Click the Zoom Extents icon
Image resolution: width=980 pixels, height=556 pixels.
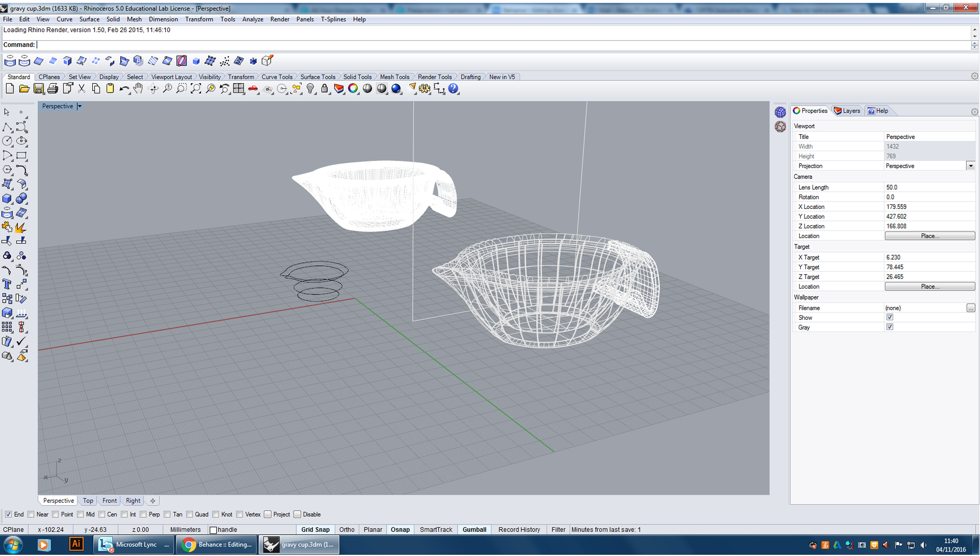tap(196, 89)
